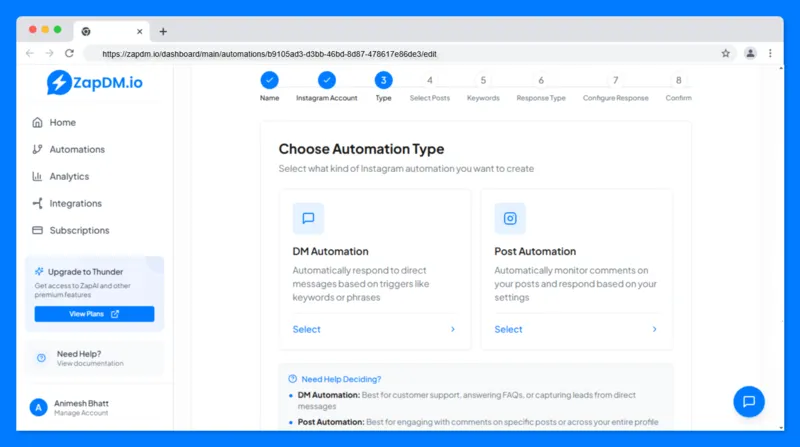This screenshot has height=447, width=800.
Task: Go to Automations in the sidebar
Action: [77, 150]
